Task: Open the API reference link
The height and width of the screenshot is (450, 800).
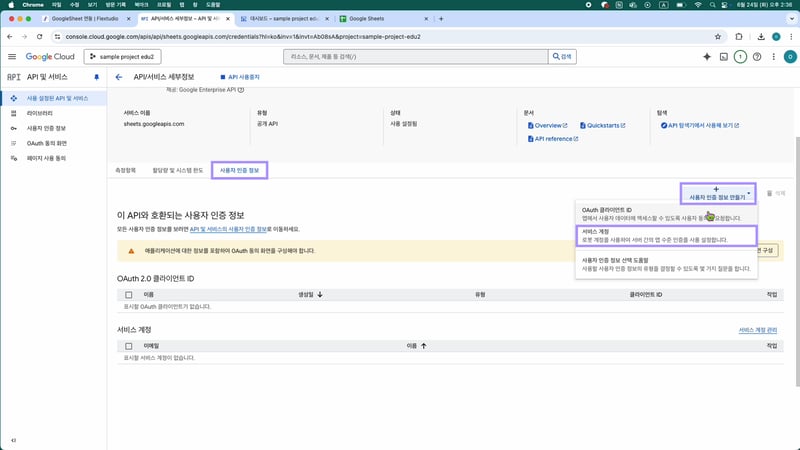Action: pos(553,139)
